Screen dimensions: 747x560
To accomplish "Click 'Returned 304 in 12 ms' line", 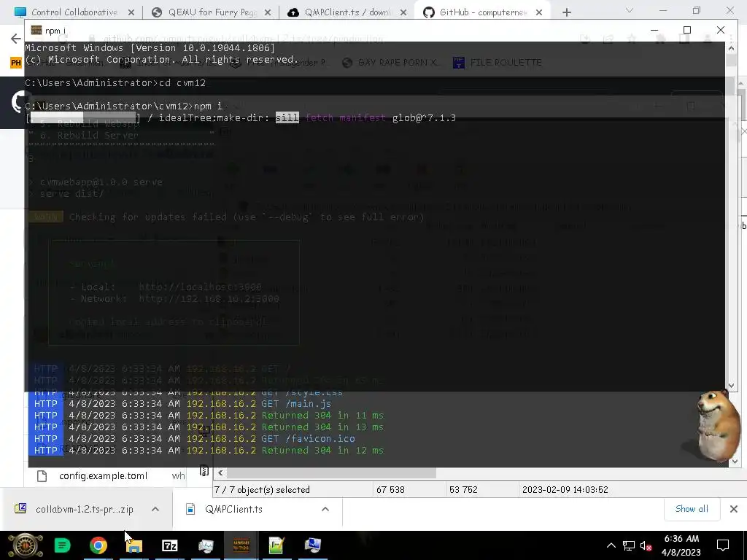I will 322,451.
